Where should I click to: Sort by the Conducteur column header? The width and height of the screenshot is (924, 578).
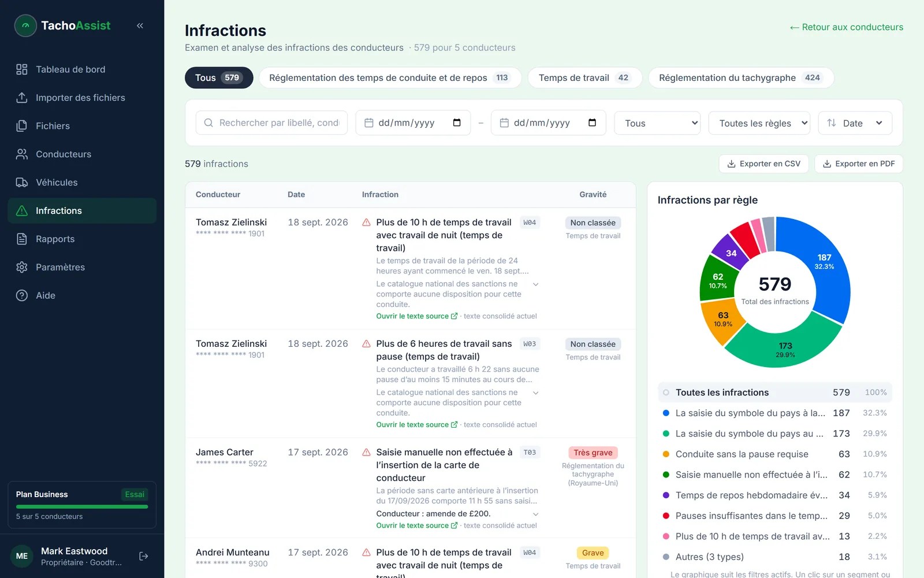tap(218, 195)
